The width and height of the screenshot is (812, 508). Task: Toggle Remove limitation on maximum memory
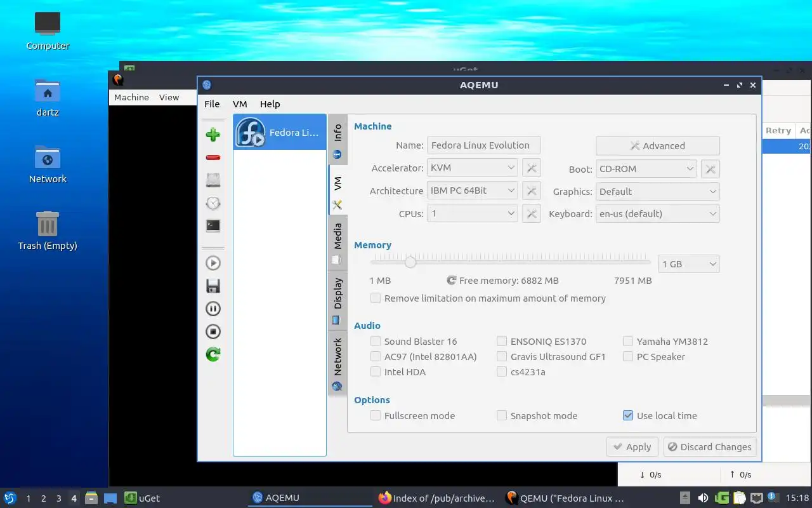pyautogui.click(x=376, y=298)
